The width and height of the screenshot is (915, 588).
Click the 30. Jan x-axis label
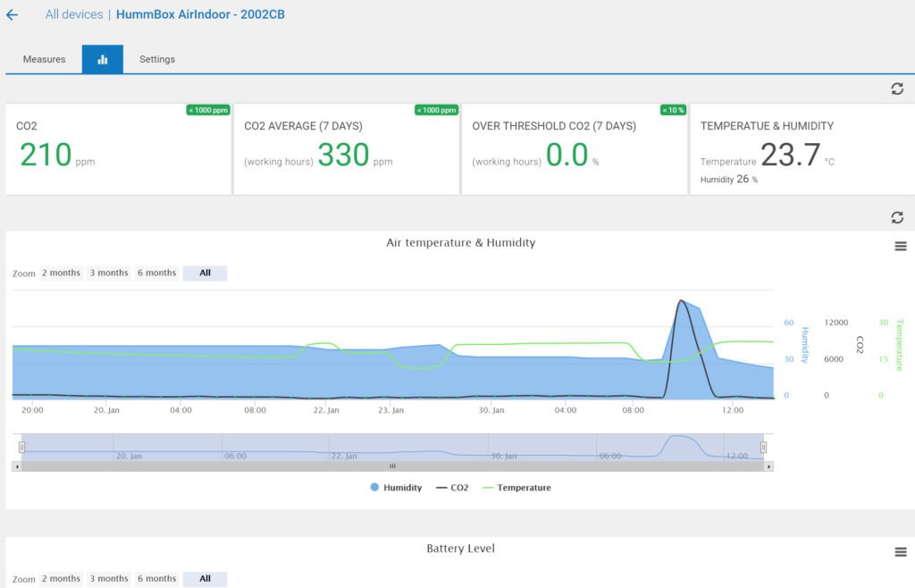coord(491,410)
